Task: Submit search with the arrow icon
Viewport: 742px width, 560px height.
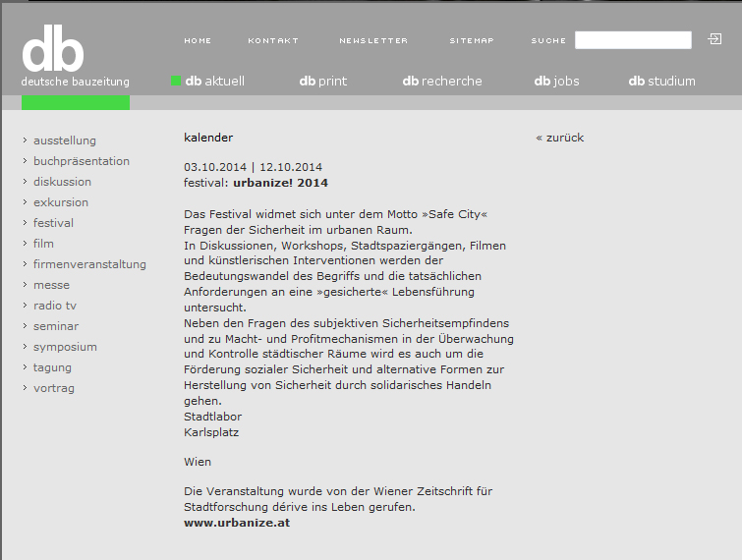Action: pos(714,39)
